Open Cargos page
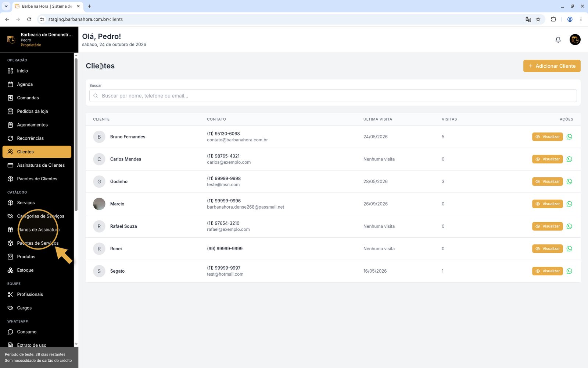Image resolution: width=588 pixels, height=368 pixels. tap(37, 308)
